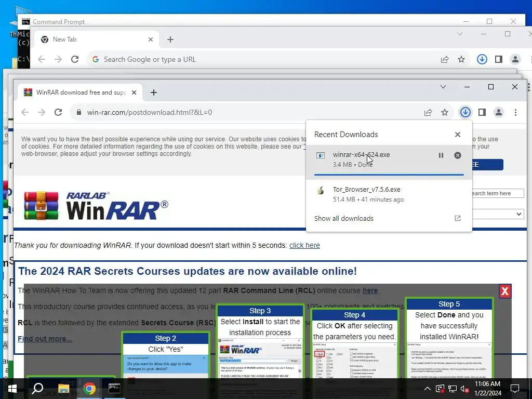The image size is (532, 399).
Task: Close the Recent Downloads popup
Action: click(457, 135)
